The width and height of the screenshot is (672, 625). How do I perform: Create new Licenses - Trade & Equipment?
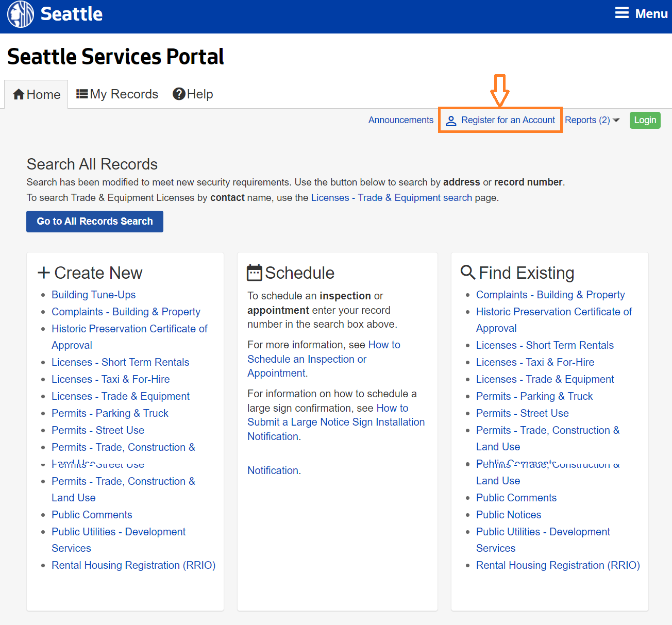121,396
